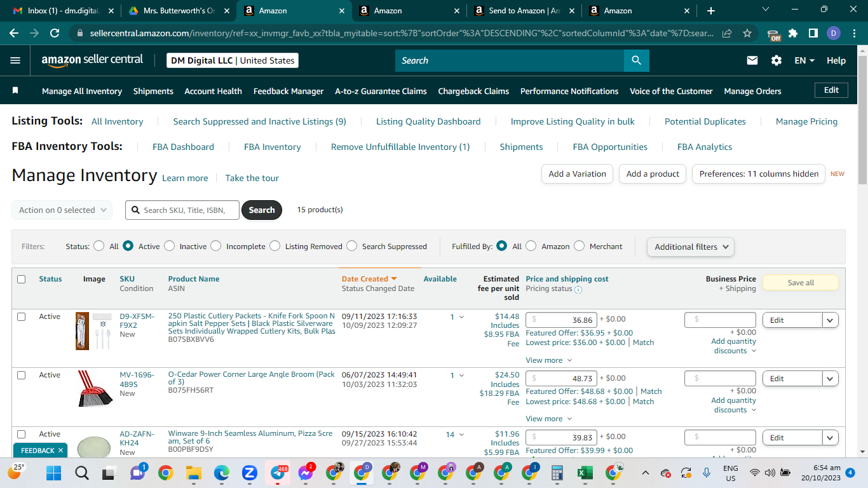The width and height of the screenshot is (868, 488).
Task: Open the Seller Central settings gear
Action: pos(776,60)
